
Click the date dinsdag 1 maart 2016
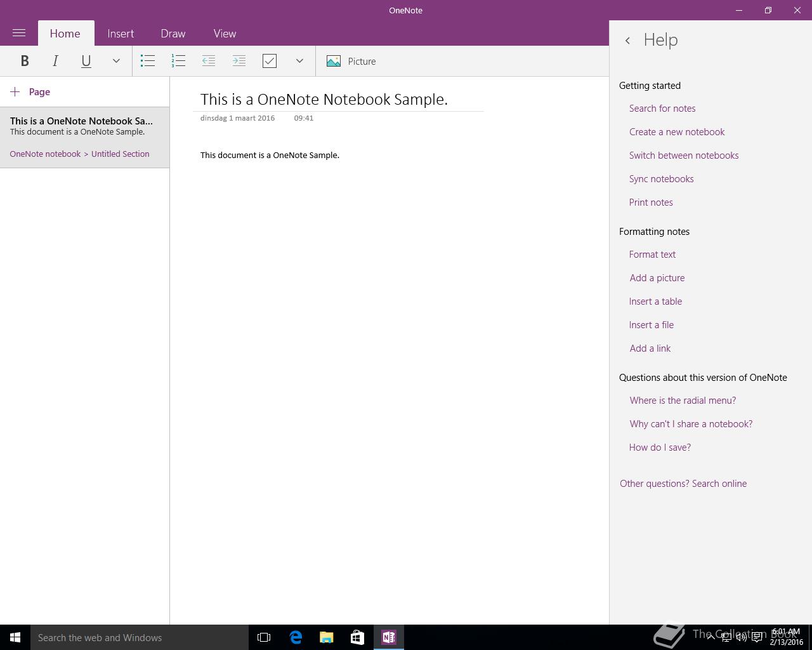point(237,118)
